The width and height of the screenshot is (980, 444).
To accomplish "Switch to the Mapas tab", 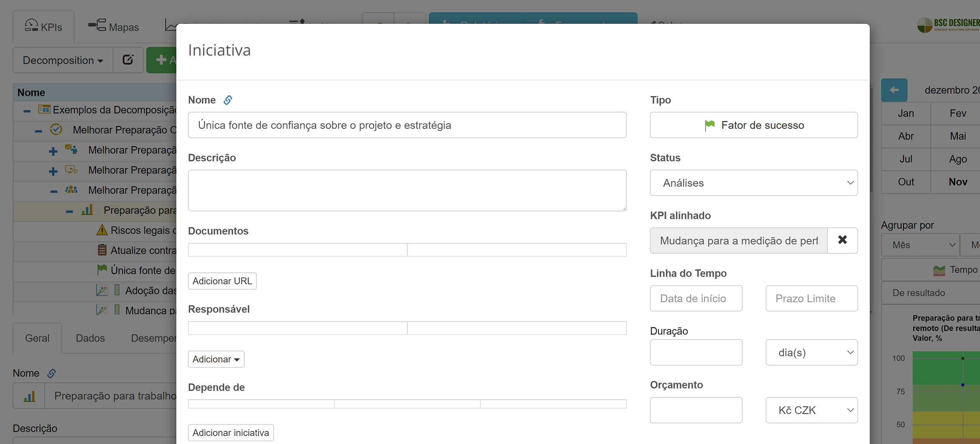I will click(113, 27).
